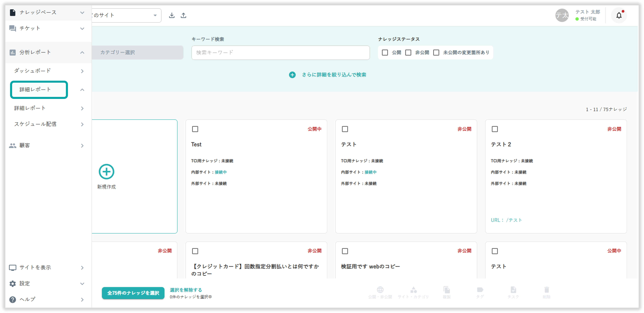Click the 設定 gear icon
This screenshot has width=644, height=313.
point(13,284)
